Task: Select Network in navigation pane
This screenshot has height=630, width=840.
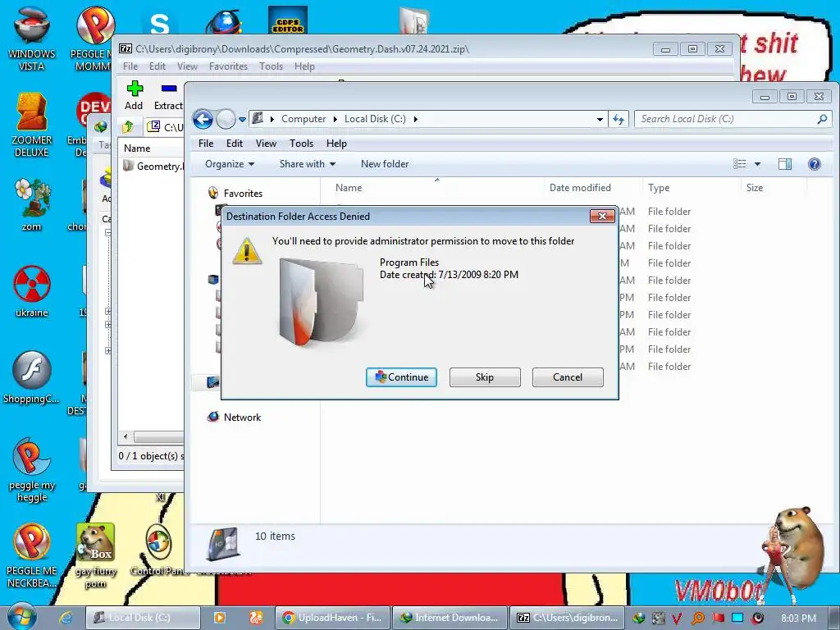Action: 242,418
